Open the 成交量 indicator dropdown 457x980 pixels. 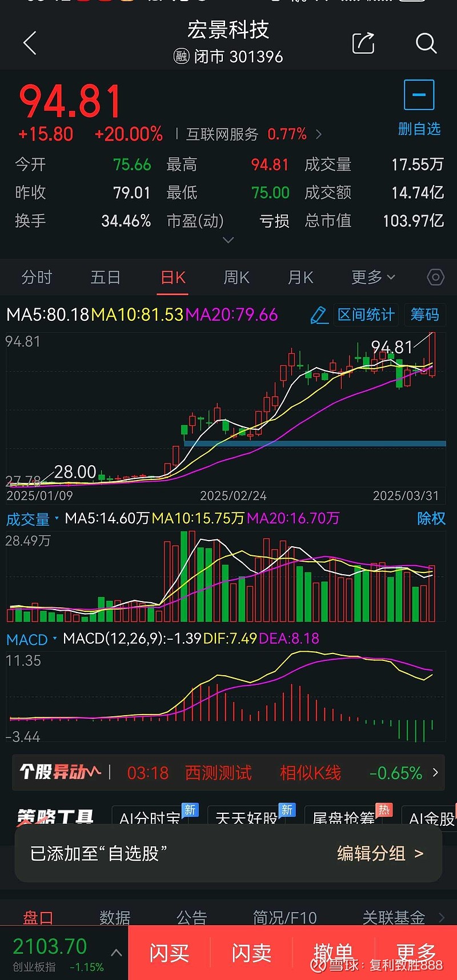(x=32, y=519)
